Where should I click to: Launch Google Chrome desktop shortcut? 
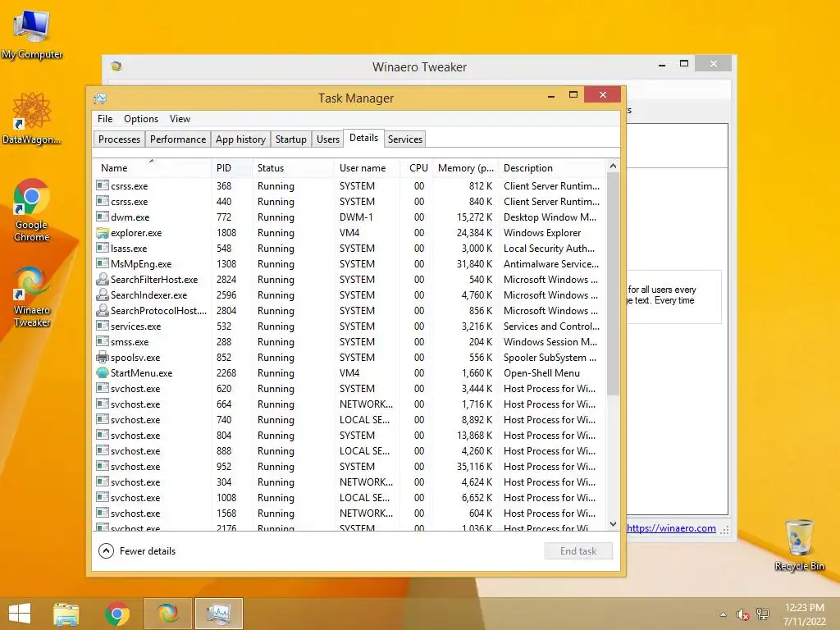[x=32, y=210]
